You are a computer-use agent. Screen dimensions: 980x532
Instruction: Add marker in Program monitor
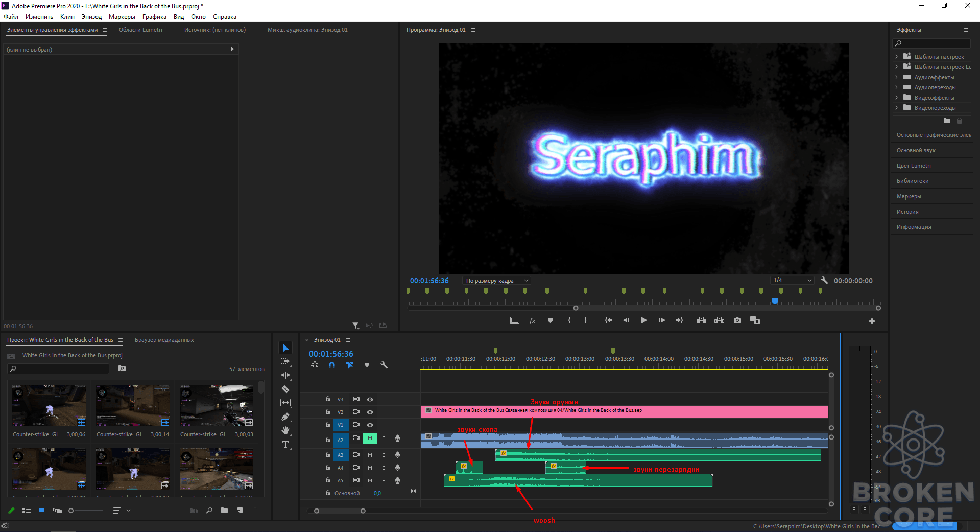[550, 320]
